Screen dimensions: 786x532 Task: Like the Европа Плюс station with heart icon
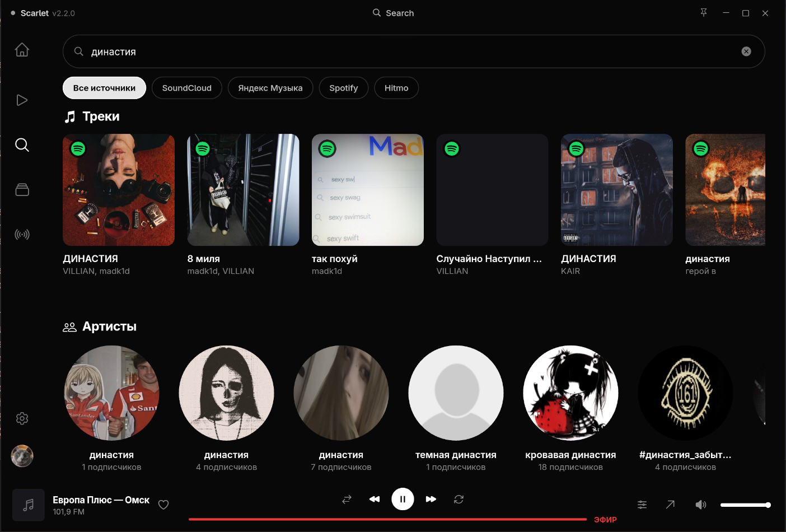(163, 505)
